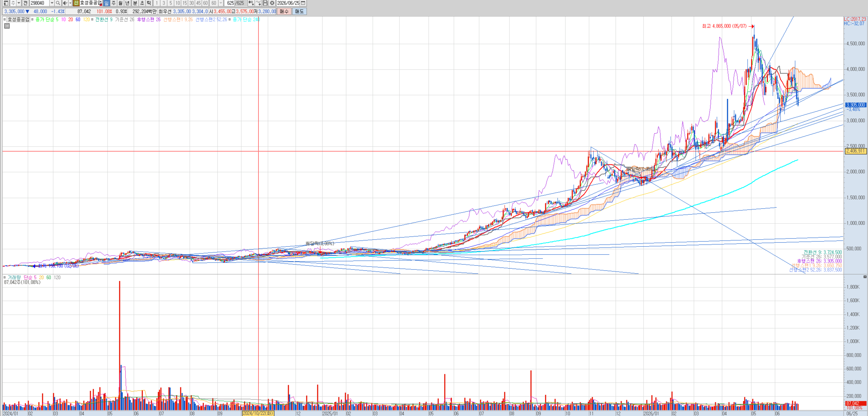The height and width of the screenshot is (416, 868).
Task: Click the 292,204백만 trading value text
Action: 145,11
